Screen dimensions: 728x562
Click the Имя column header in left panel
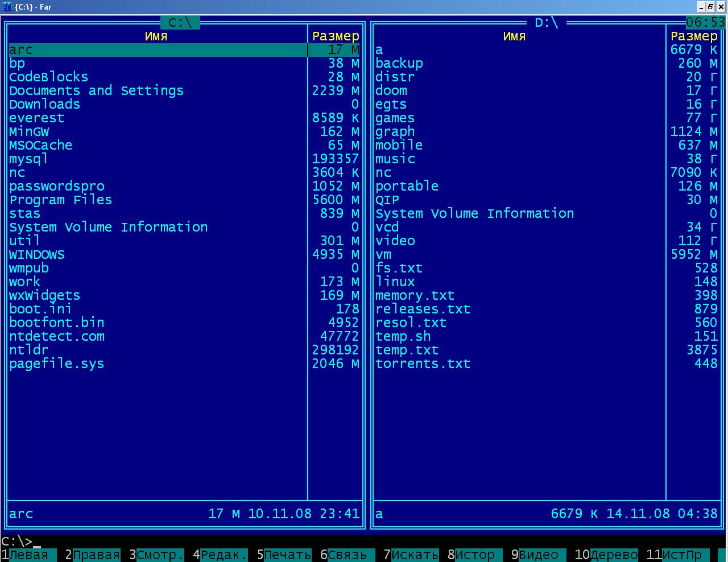coord(156,36)
